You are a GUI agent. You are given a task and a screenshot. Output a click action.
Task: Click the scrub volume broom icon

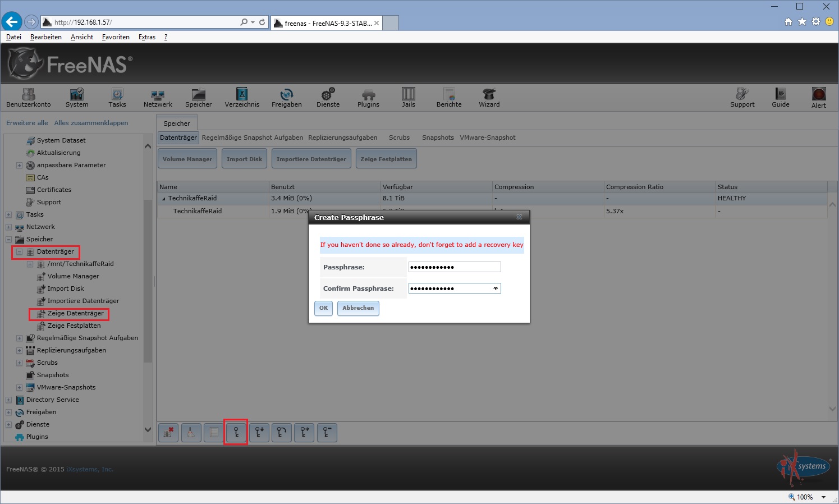191,433
